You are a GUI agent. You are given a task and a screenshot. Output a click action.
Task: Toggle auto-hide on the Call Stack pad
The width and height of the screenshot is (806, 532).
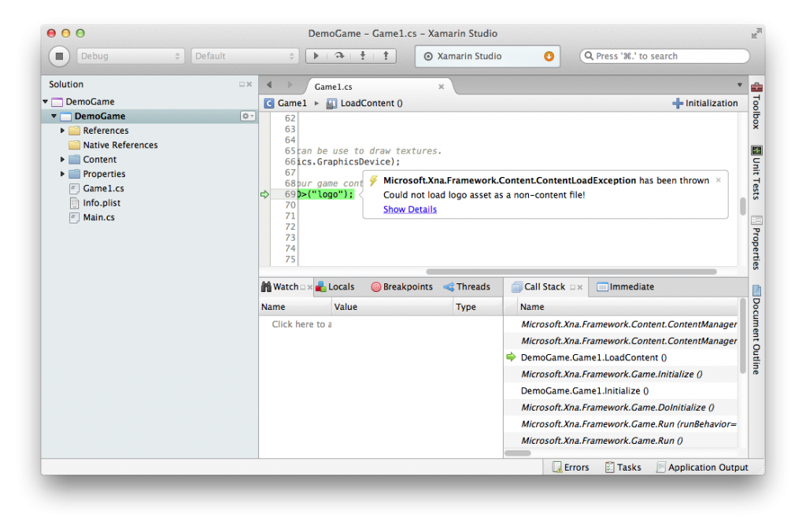coord(573,287)
